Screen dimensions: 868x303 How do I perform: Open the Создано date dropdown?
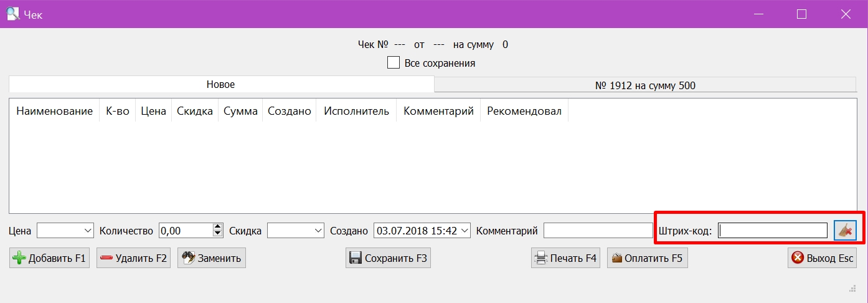click(x=464, y=231)
